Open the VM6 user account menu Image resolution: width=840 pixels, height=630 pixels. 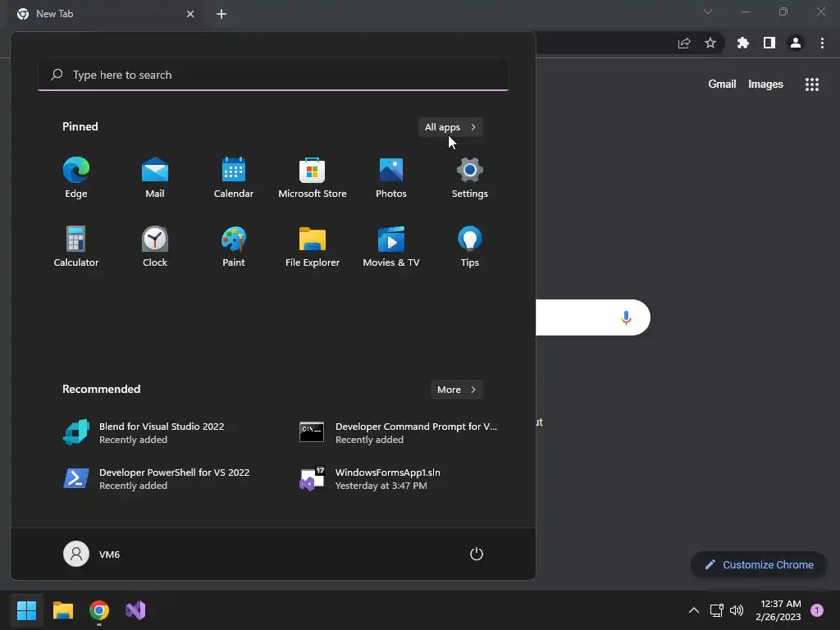[x=92, y=554]
